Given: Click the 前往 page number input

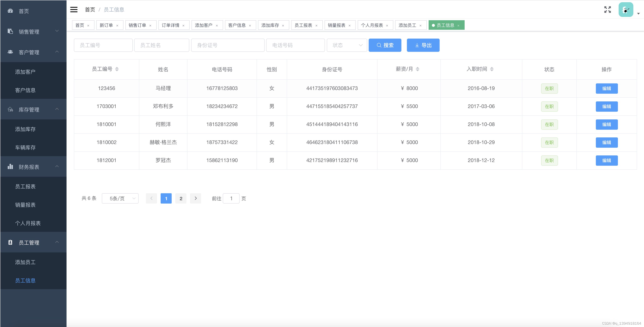Looking at the screenshot, I should 231,198.
